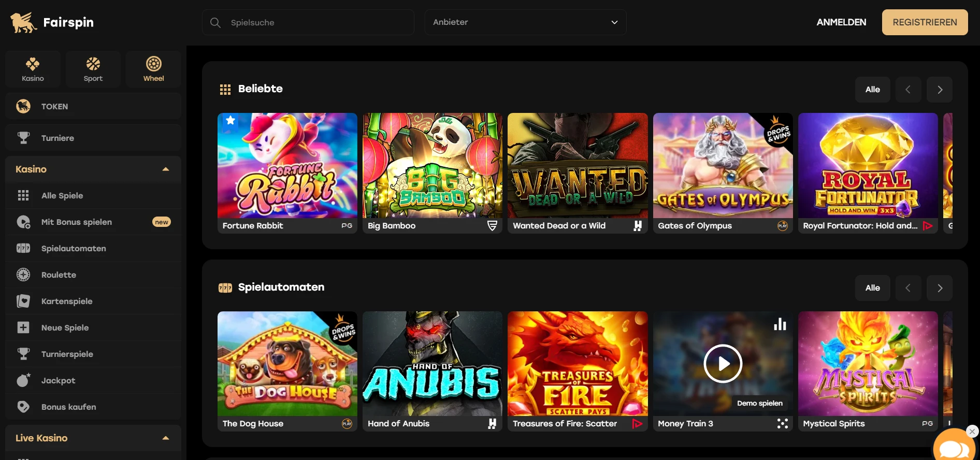Click the Roulette wheel icon
The width and height of the screenshot is (980, 460).
click(23, 275)
